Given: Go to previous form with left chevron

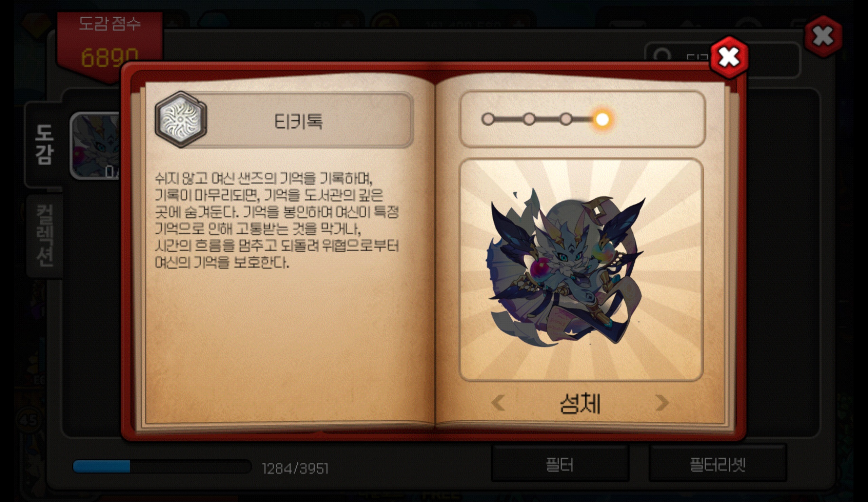Looking at the screenshot, I should [x=498, y=402].
